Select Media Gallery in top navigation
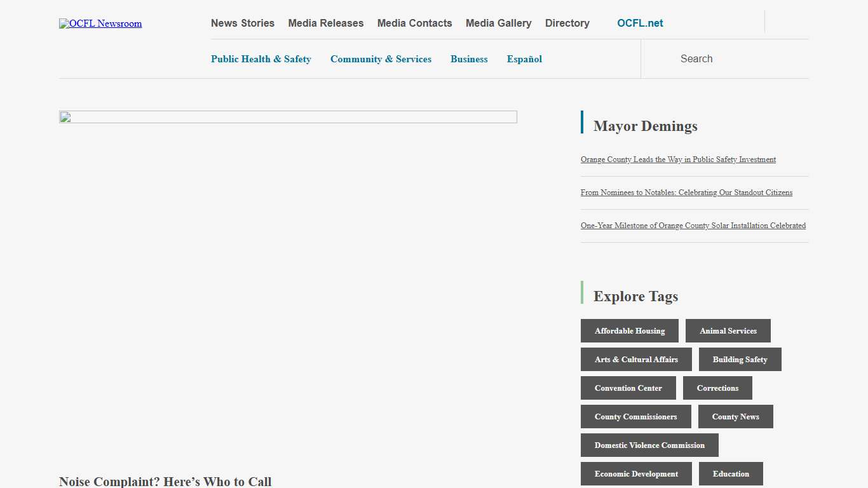 pyautogui.click(x=498, y=24)
